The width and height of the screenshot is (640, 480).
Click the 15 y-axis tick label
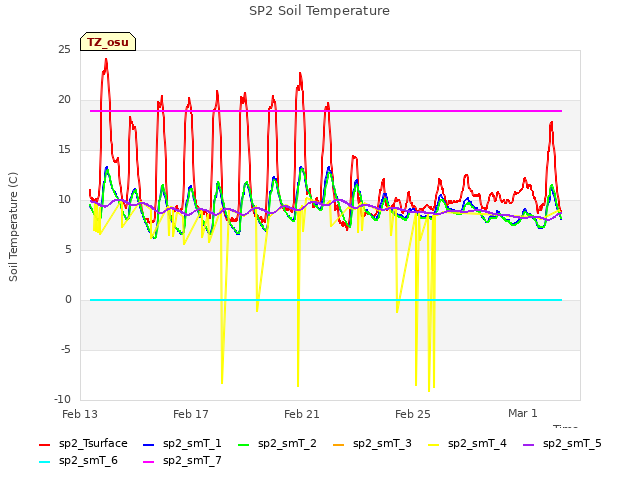64,149
